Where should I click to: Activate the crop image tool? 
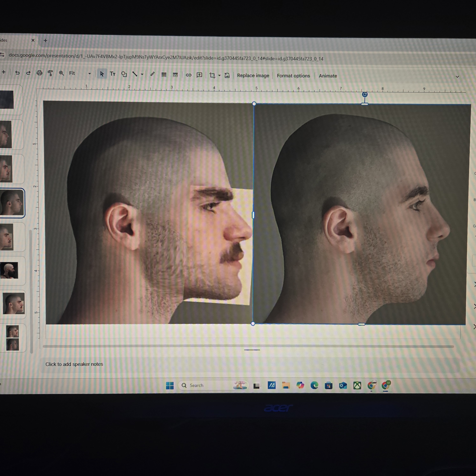[212, 75]
